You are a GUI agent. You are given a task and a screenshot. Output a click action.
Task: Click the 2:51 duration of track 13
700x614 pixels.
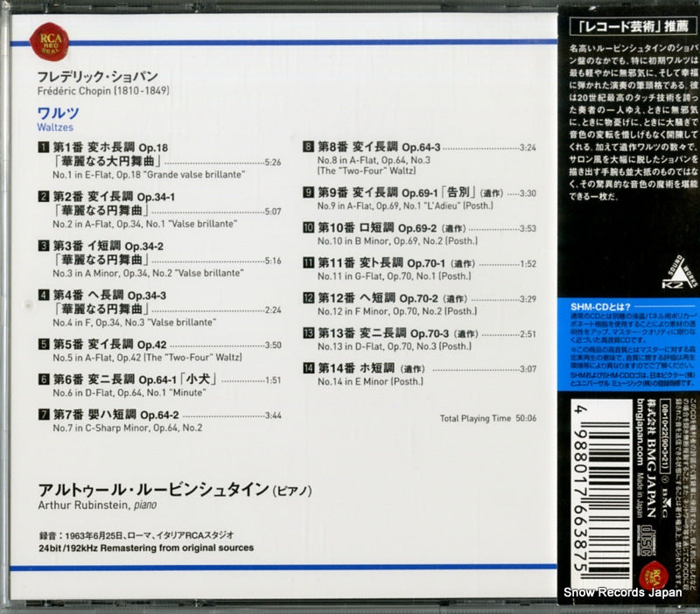tap(528, 334)
